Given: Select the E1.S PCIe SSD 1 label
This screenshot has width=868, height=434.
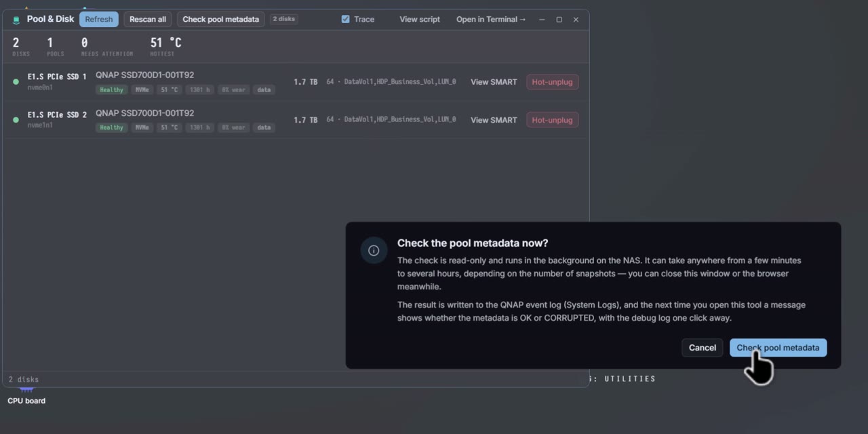Looking at the screenshot, I should 57,77.
